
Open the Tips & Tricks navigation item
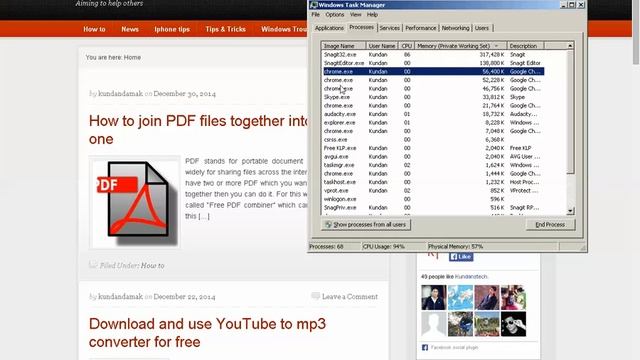(x=225, y=29)
